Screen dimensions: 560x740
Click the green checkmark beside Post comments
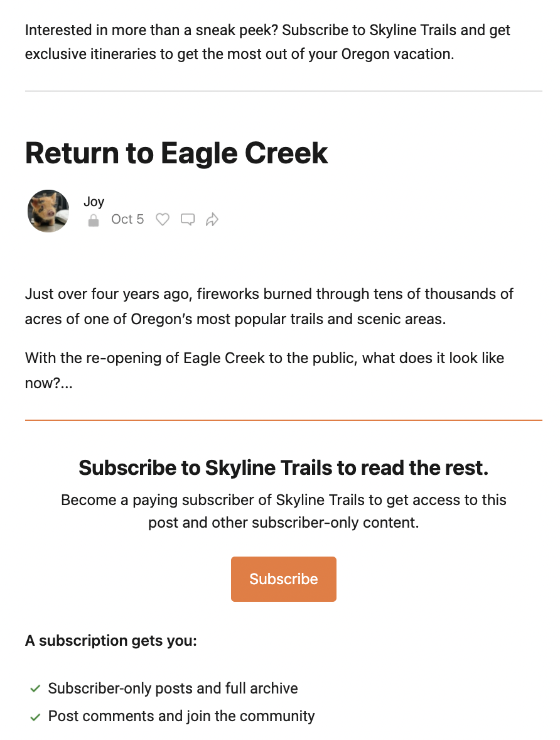point(35,717)
